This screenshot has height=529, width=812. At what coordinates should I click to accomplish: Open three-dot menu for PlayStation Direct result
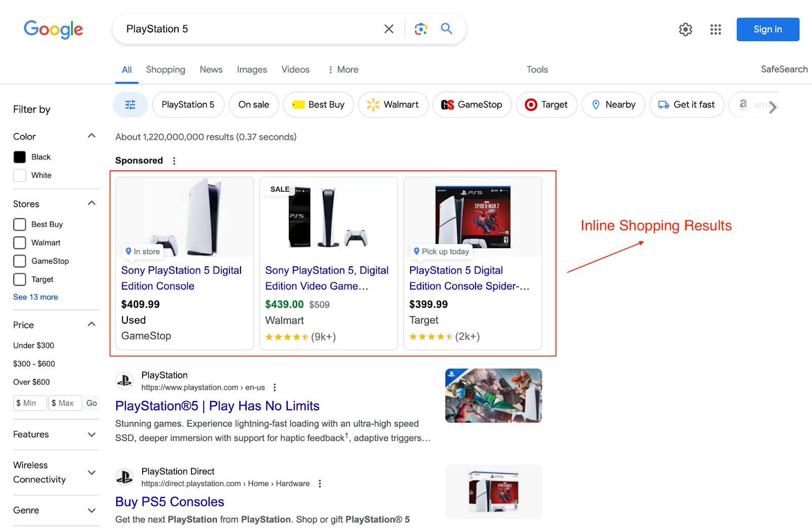(x=320, y=484)
